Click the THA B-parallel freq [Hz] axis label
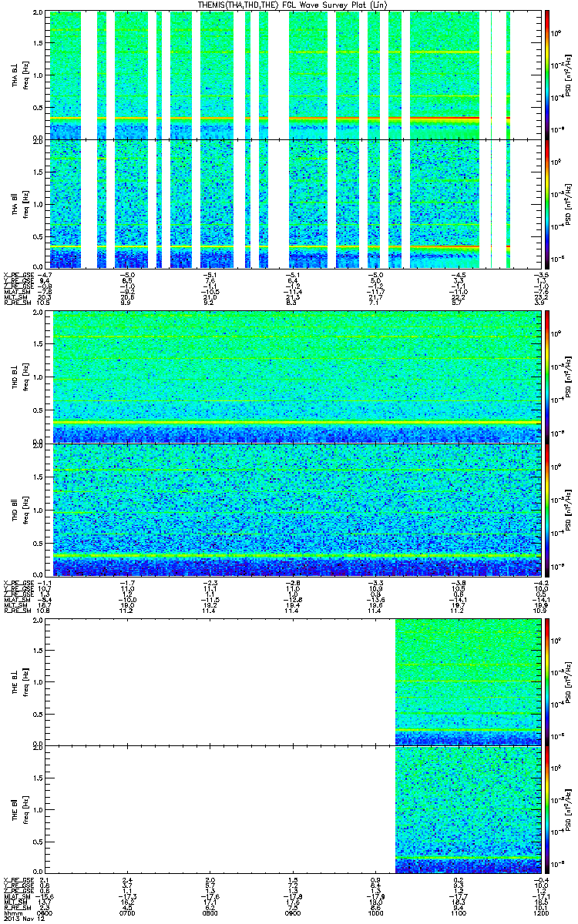 tap(28, 203)
